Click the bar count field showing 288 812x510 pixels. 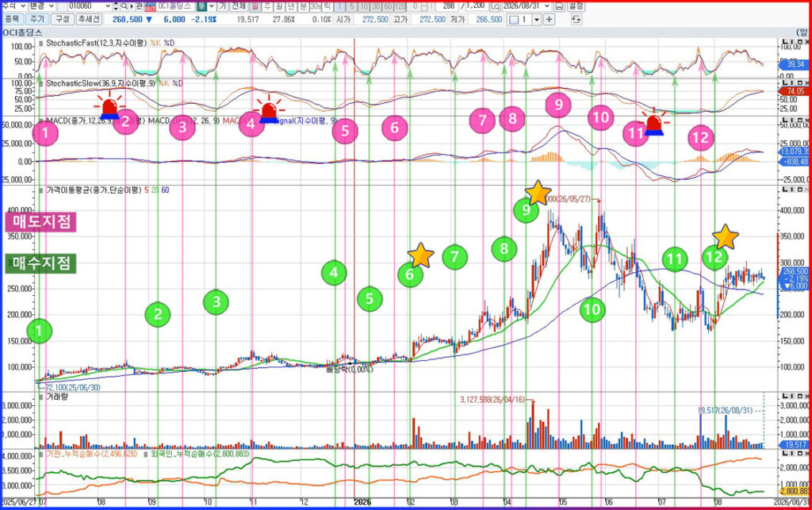pos(446,6)
